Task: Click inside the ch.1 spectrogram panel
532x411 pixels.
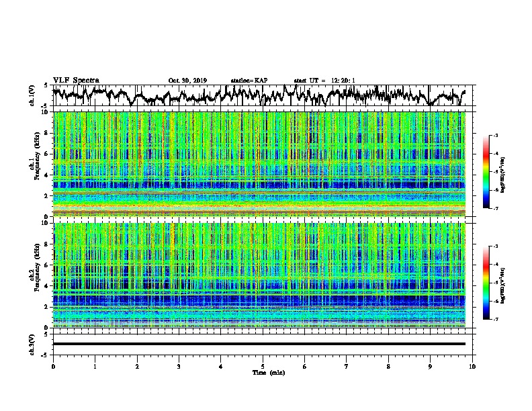Action: (x=259, y=164)
